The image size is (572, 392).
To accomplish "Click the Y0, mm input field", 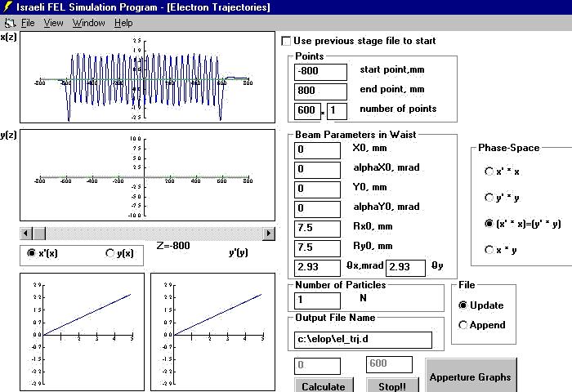I will tap(317, 189).
